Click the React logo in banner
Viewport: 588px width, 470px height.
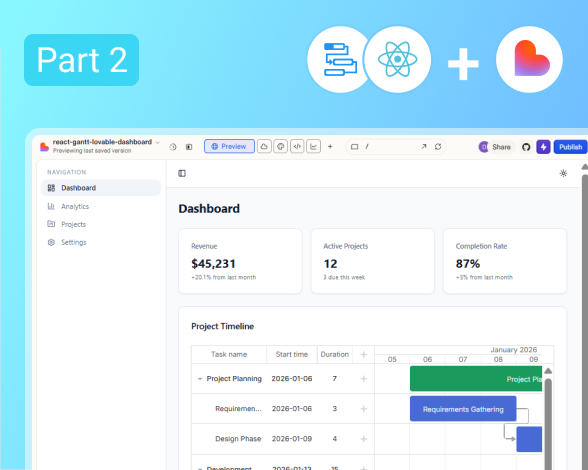pyautogui.click(x=398, y=59)
